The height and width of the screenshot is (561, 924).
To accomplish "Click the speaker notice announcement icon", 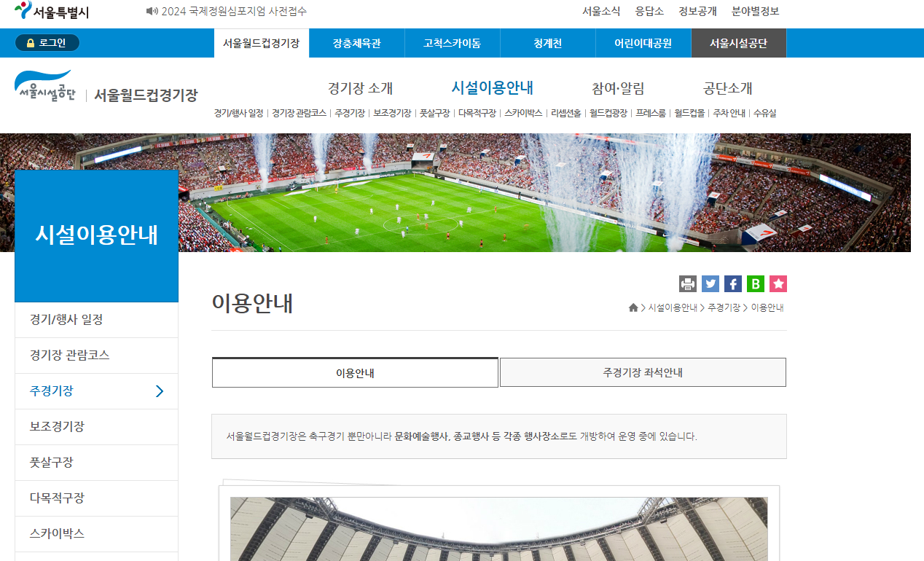I will tap(152, 12).
